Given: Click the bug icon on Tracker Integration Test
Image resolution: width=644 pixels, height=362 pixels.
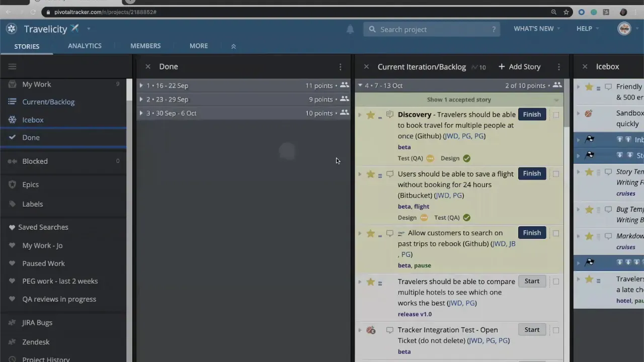Looking at the screenshot, I should pos(371,330).
